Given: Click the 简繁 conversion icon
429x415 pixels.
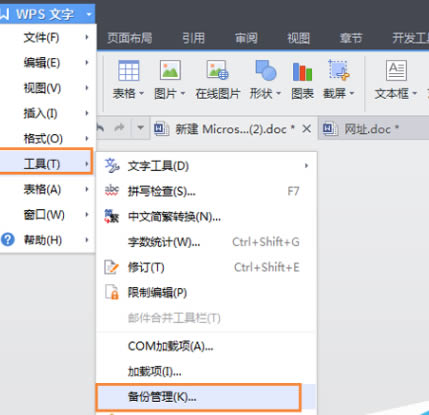Looking at the screenshot, I should 112,217.
